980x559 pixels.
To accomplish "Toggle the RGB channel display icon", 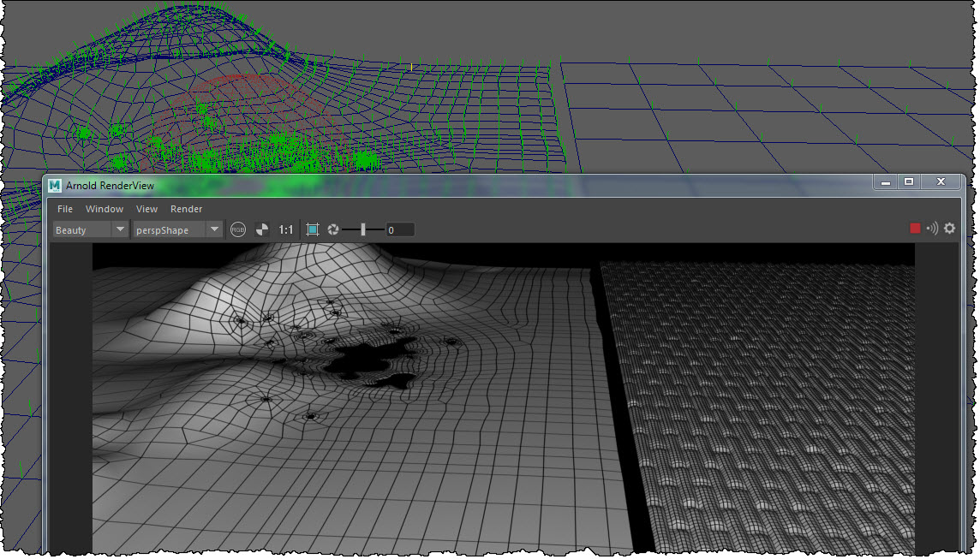I will [x=238, y=229].
